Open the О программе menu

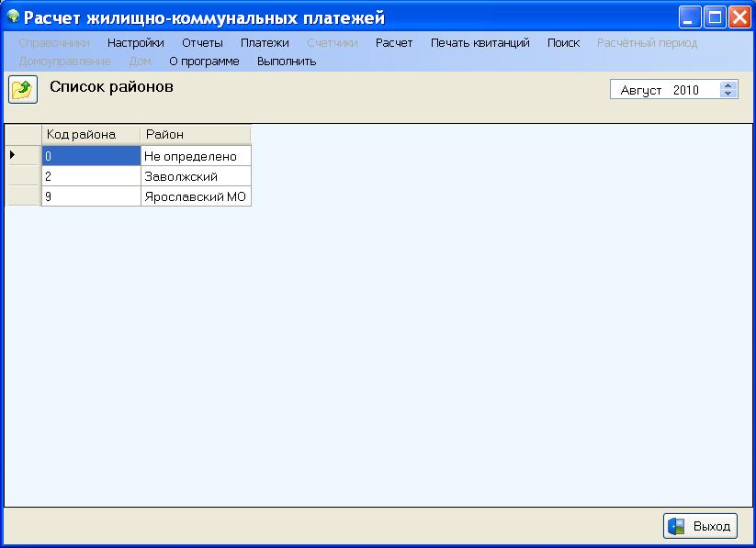(x=204, y=61)
